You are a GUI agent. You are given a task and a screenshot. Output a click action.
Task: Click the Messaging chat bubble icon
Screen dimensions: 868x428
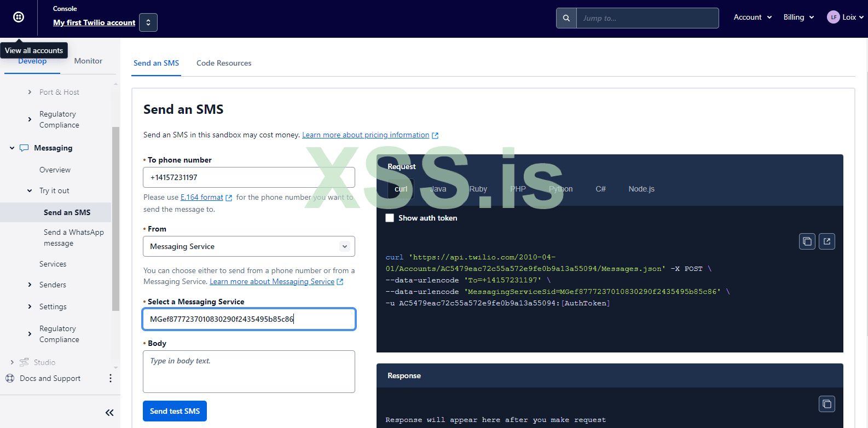[x=24, y=148]
